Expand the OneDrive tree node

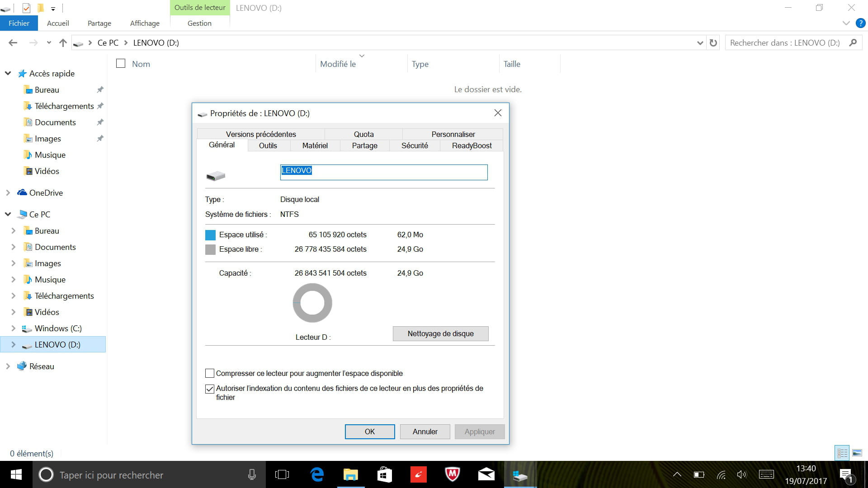point(8,192)
